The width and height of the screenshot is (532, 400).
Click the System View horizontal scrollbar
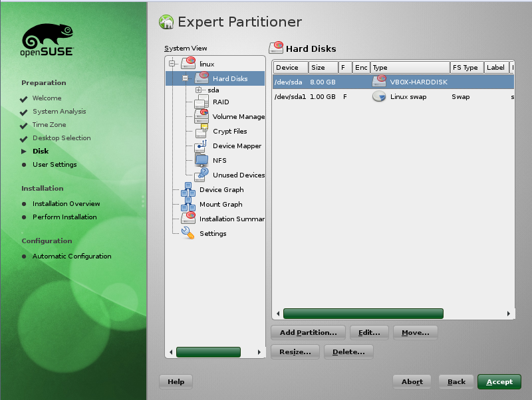208,352
